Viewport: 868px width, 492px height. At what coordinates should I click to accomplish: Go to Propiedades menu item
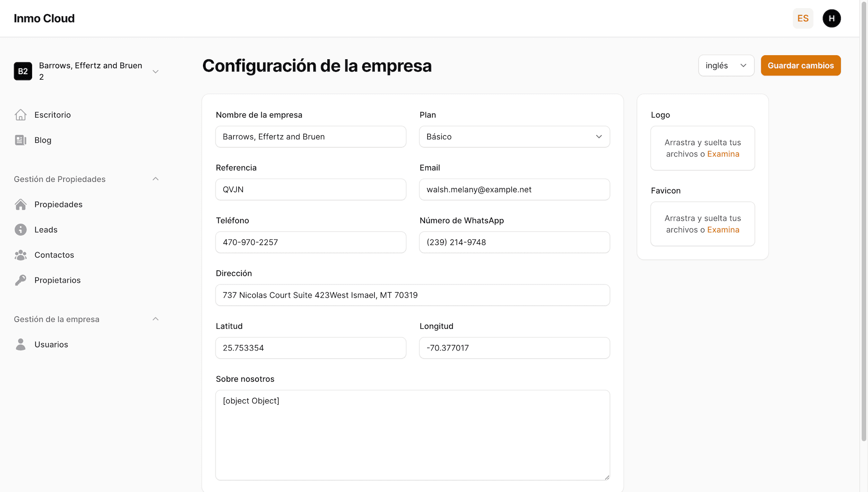[x=58, y=204]
